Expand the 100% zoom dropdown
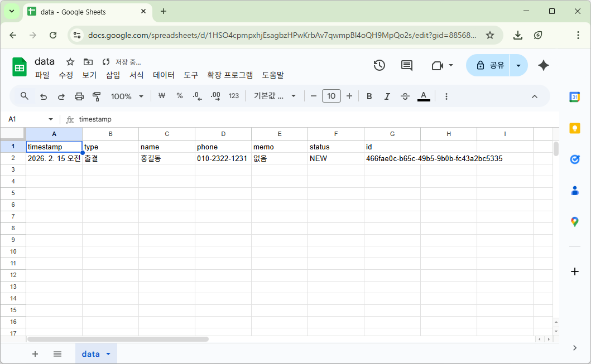591x364 pixels. [x=127, y=96]
